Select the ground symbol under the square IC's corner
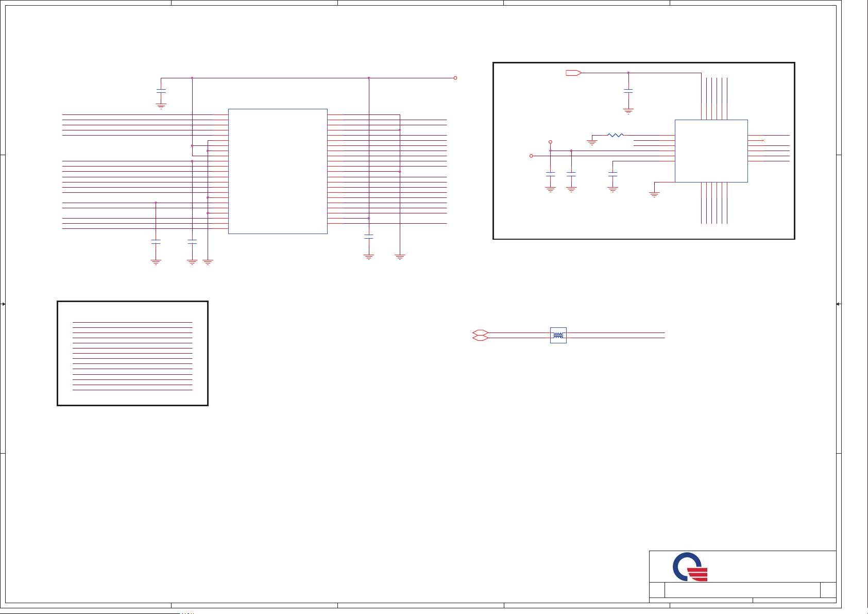 654,195
